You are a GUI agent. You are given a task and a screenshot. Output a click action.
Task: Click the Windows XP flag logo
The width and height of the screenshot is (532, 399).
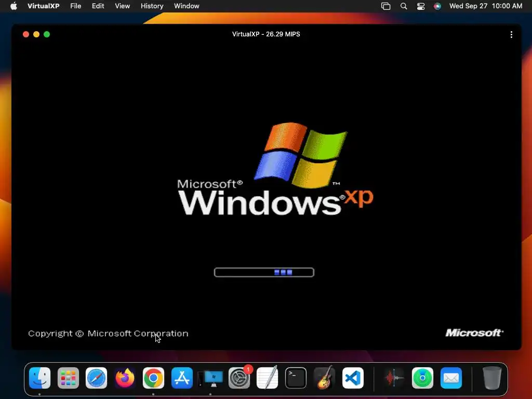[x=301, y=155]
